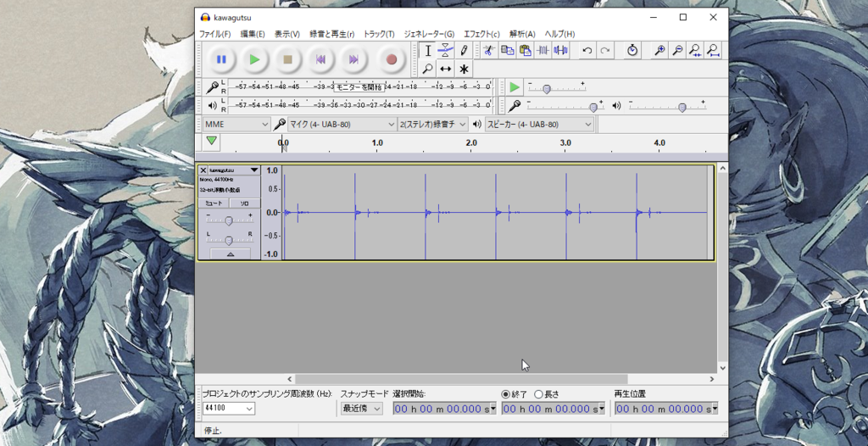This screenshot has height=446, width=868.
Task: Toggle the Sync-Lock clock icon
Action: point(632,50)
